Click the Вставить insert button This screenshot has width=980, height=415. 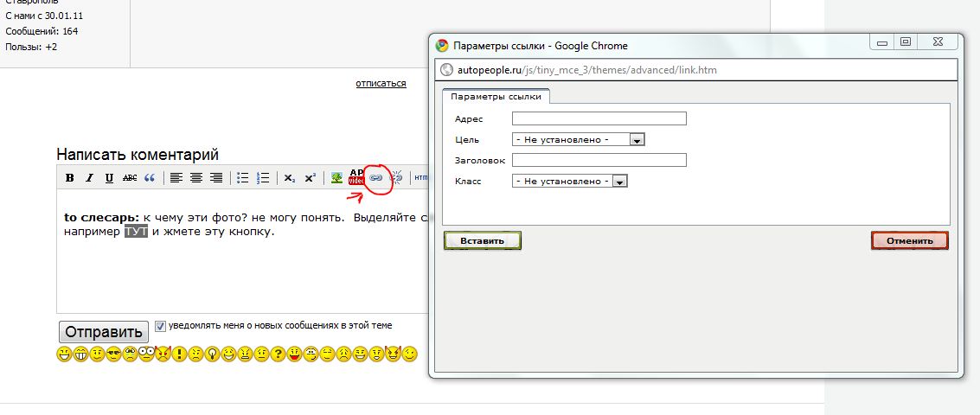482,240
